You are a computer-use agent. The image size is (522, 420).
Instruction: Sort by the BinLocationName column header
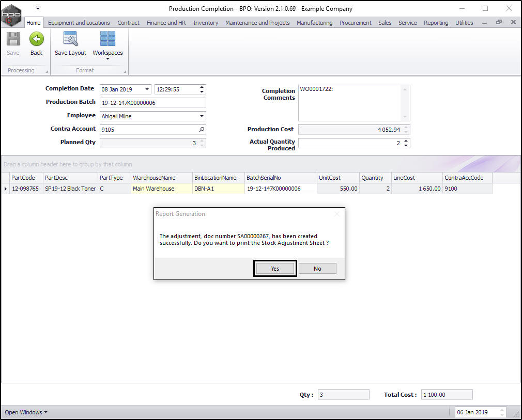tap(219, 178)
